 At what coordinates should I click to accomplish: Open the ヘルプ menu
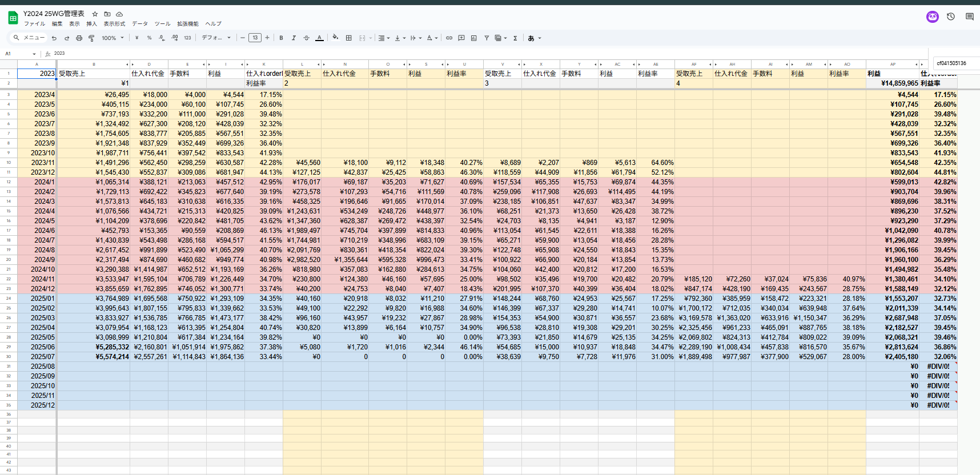[213, 24]
